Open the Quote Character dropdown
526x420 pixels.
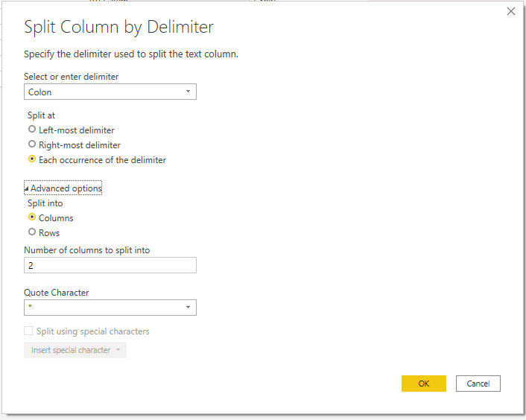[110, 308]
